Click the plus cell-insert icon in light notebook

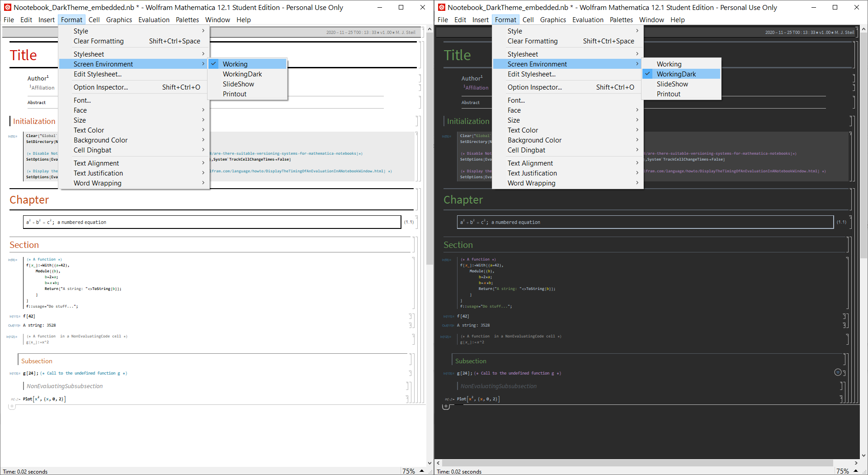12,407
